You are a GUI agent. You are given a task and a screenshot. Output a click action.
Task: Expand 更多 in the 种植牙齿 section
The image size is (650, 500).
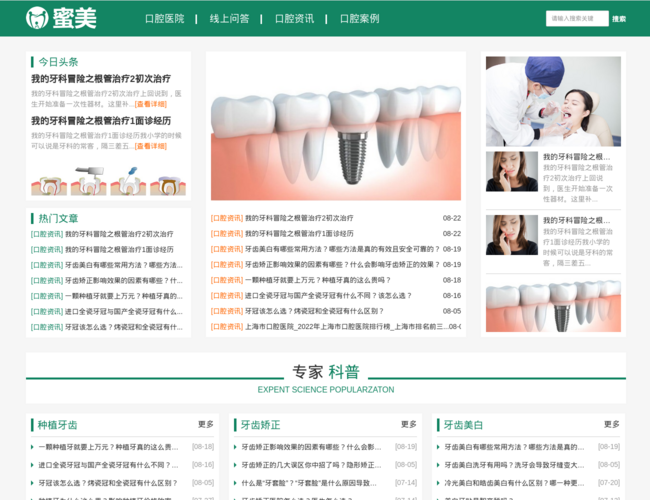(205, 424)
